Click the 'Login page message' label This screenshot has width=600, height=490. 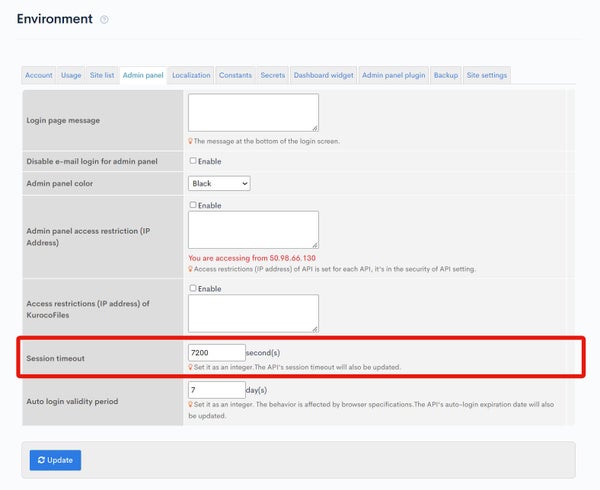point(63,120)
